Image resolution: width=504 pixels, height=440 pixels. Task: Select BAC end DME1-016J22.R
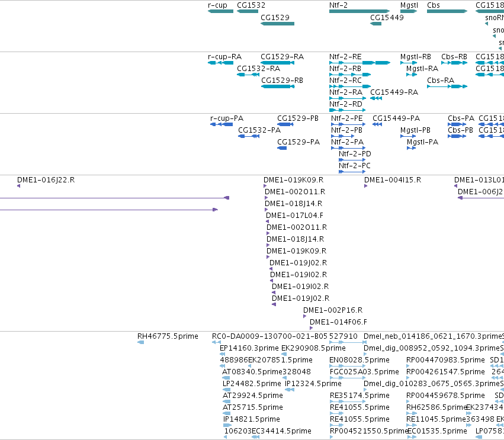tap(18, 186)
